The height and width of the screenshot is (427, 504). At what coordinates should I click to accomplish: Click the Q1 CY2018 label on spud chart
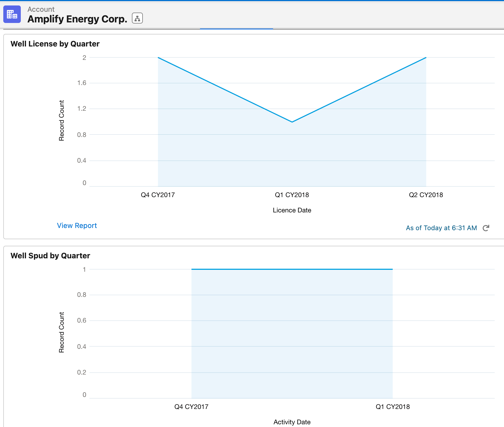[x=392, y=406]
